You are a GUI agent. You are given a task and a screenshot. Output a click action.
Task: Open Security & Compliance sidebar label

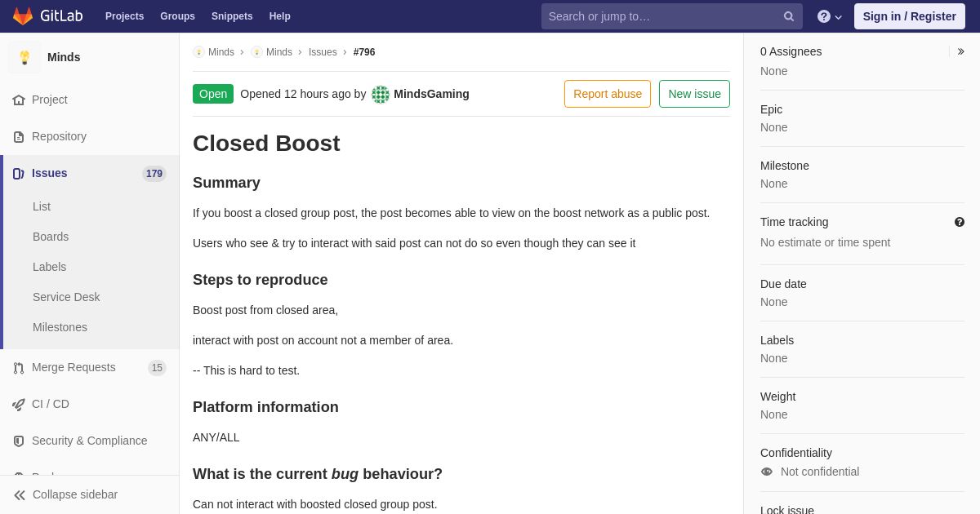pos(90,441)
